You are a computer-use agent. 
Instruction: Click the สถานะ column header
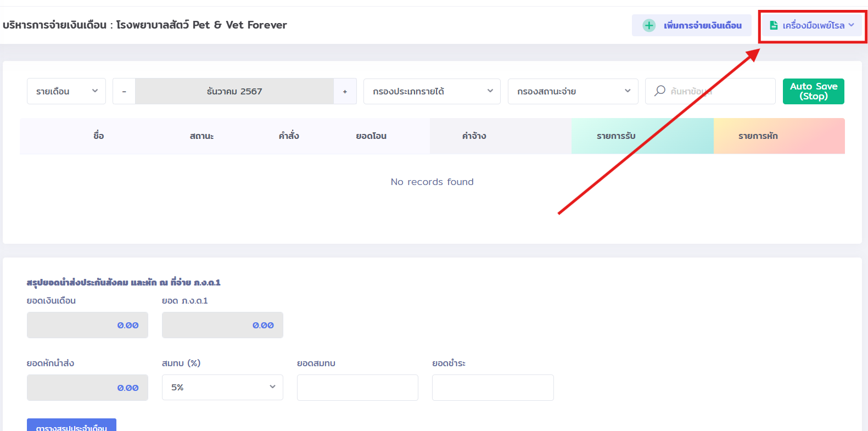point(201,136)
